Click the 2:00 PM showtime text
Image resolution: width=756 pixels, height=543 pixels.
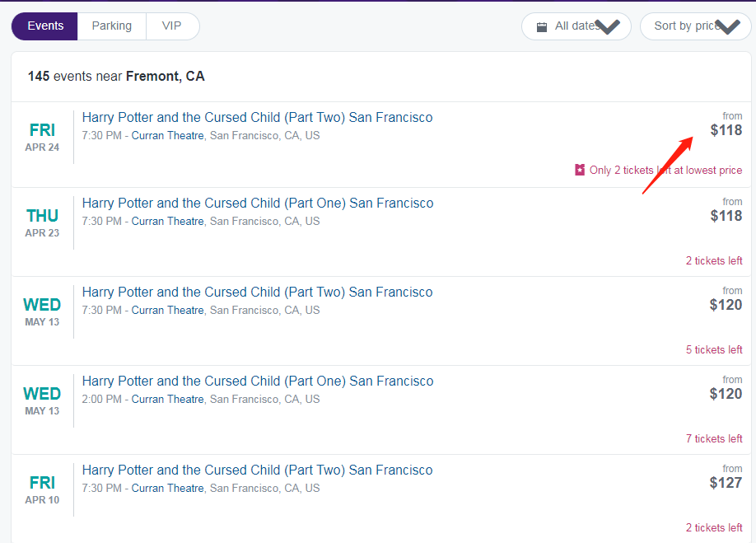coord(102,400)
